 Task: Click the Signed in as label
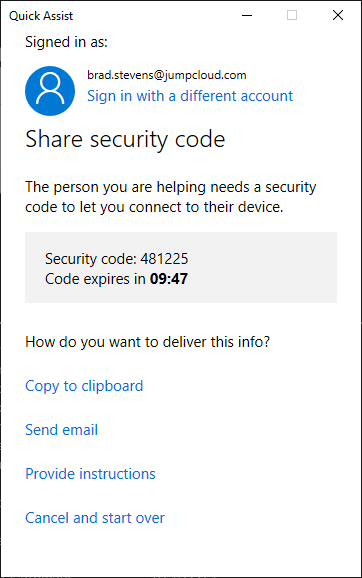66,42
